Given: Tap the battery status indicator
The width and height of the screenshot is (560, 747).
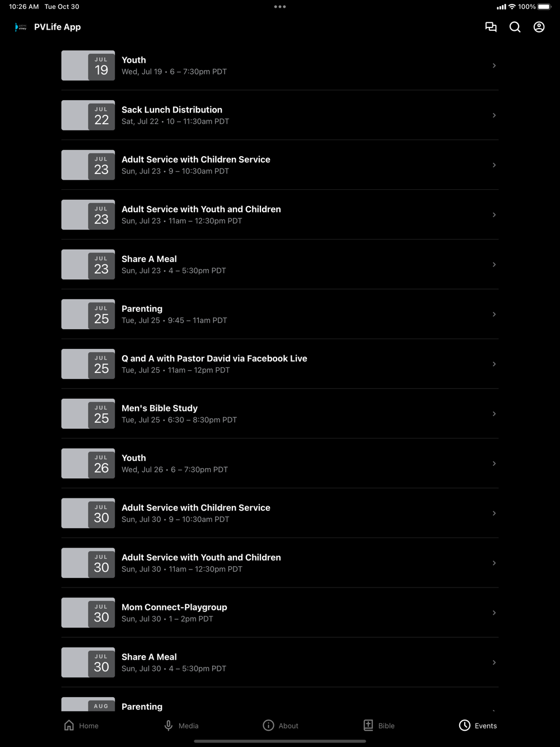Looking at the screenshot, I should pos(544,7).
